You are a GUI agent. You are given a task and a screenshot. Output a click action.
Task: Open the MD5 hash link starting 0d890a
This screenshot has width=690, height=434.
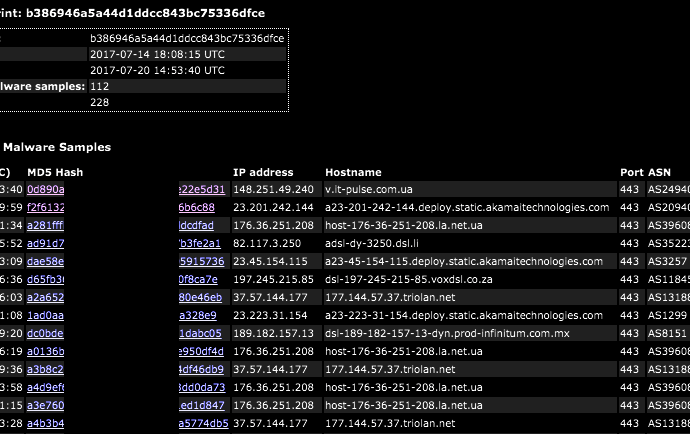pos(45,189)
